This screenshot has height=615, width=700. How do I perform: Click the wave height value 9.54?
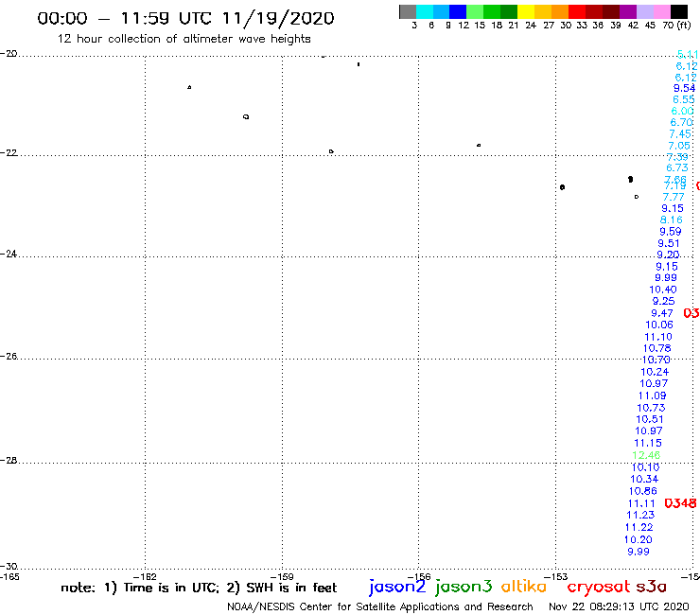pos(684,88)
